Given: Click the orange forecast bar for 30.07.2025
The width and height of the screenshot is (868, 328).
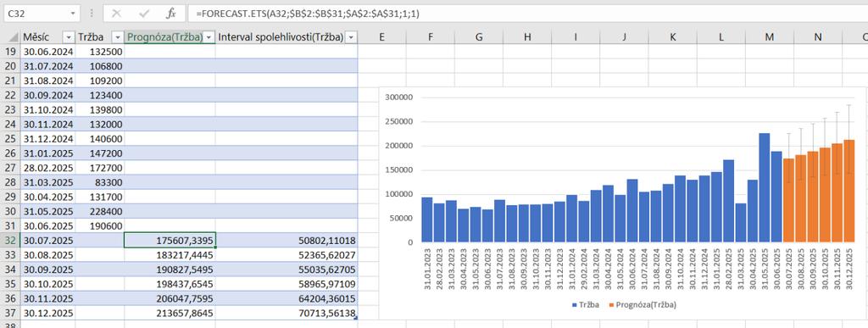Looking at the screenshot, I should pos(789,200).
